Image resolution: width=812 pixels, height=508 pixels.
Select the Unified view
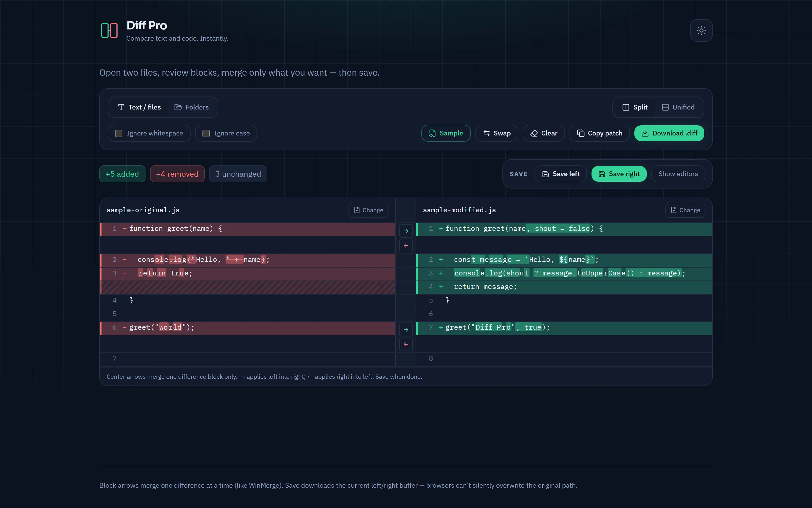click(678, 107)
